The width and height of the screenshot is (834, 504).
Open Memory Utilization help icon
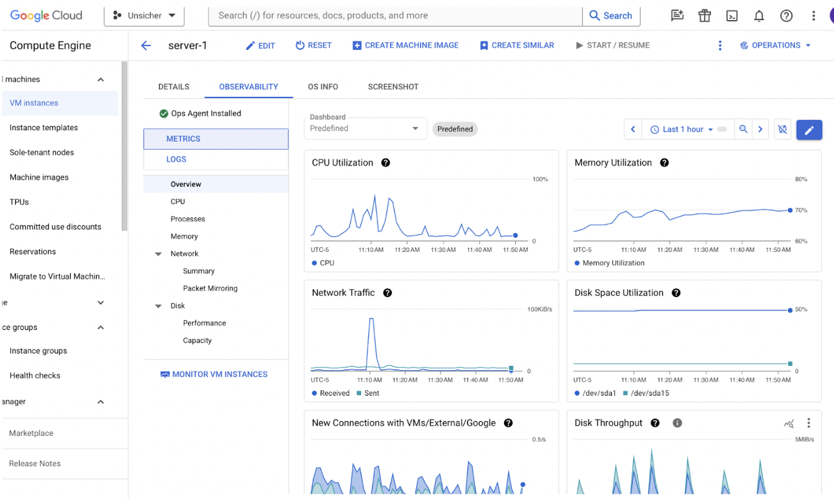click(664, 163)
